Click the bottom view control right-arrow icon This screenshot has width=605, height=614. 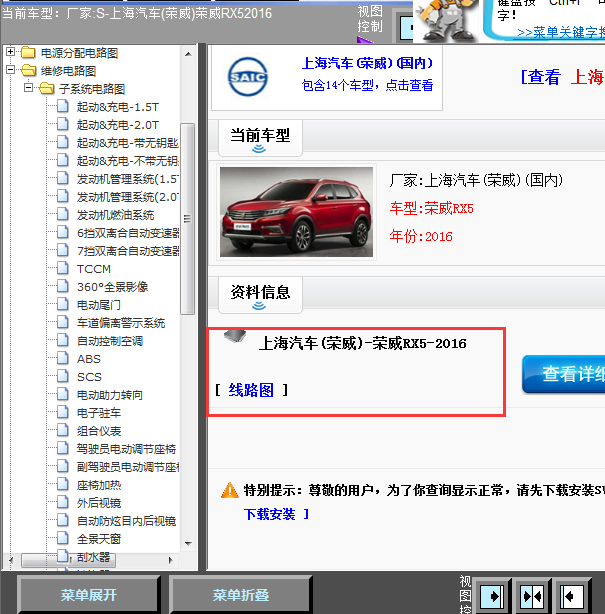490,596
